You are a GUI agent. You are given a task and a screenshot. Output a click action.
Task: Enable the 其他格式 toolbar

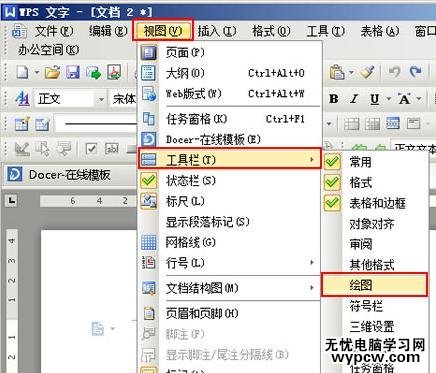pyautogui.click(x=375, y=265)
